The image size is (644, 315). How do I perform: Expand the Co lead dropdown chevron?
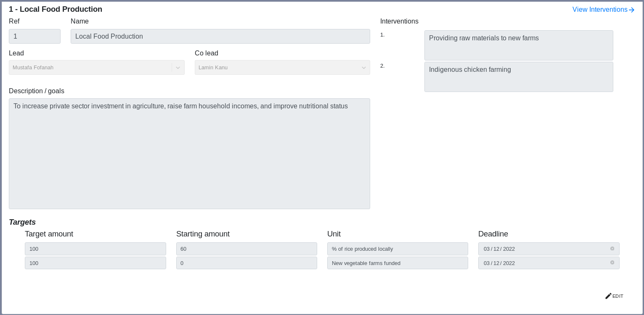pos(364,68)
